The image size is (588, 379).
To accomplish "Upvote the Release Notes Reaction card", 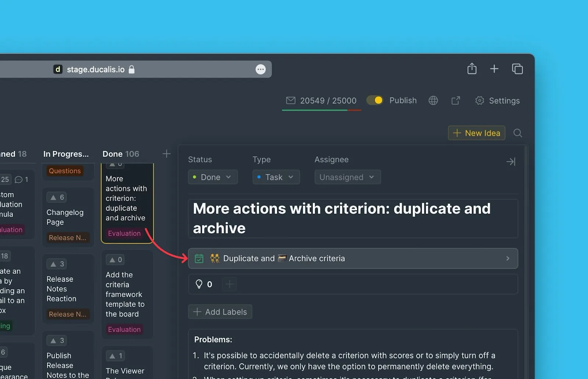I will point(57,264).
